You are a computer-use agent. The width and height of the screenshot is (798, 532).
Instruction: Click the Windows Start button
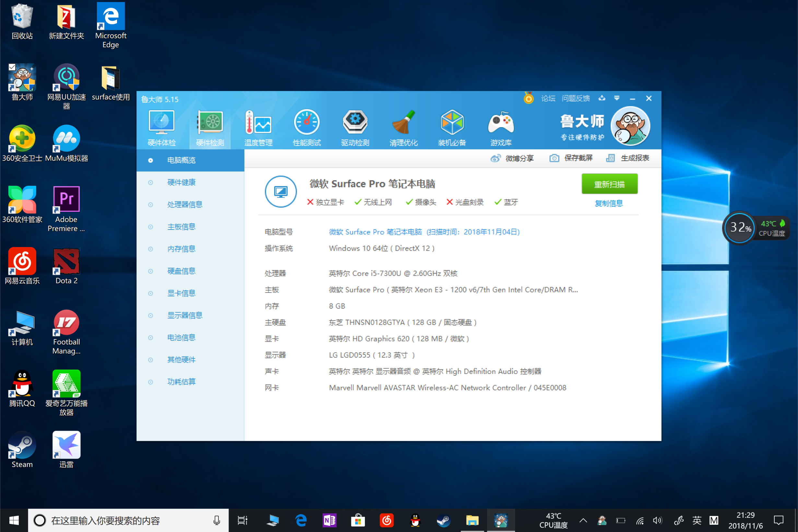click(14, 520)
